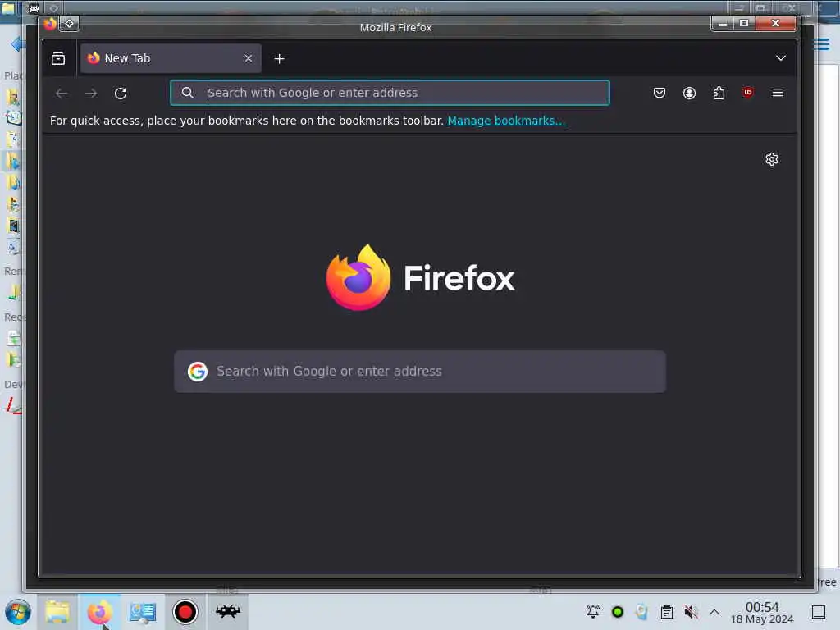
Task: Open Firefox View recent browsing button
Action: 58,58
